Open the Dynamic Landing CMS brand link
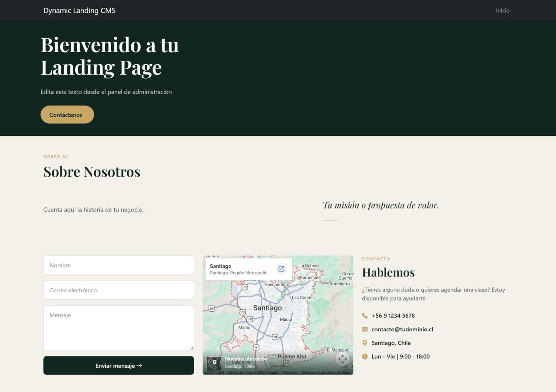Image resolution: width=556 pixels, height=392 pixels. (79, 10)
